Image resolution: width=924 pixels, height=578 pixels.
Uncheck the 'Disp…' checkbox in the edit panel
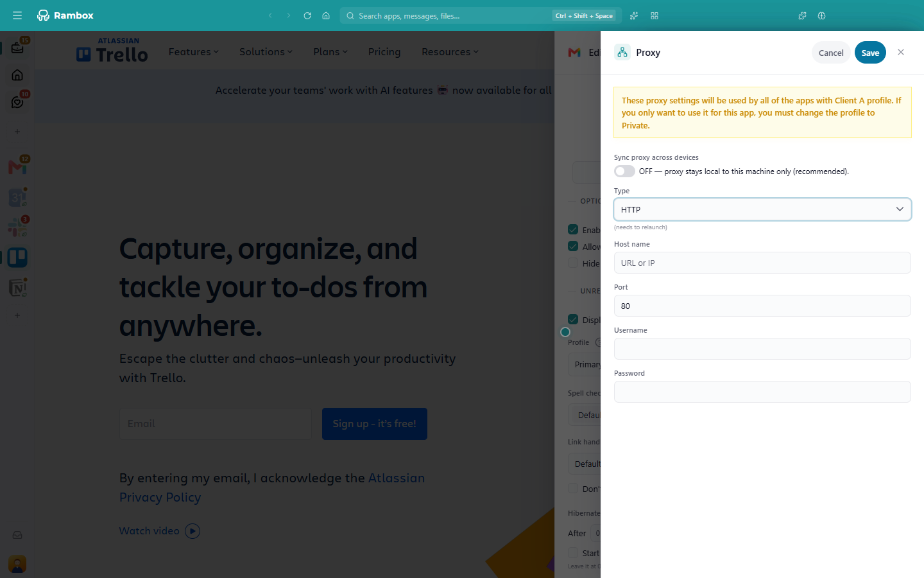tap(573, 319)
